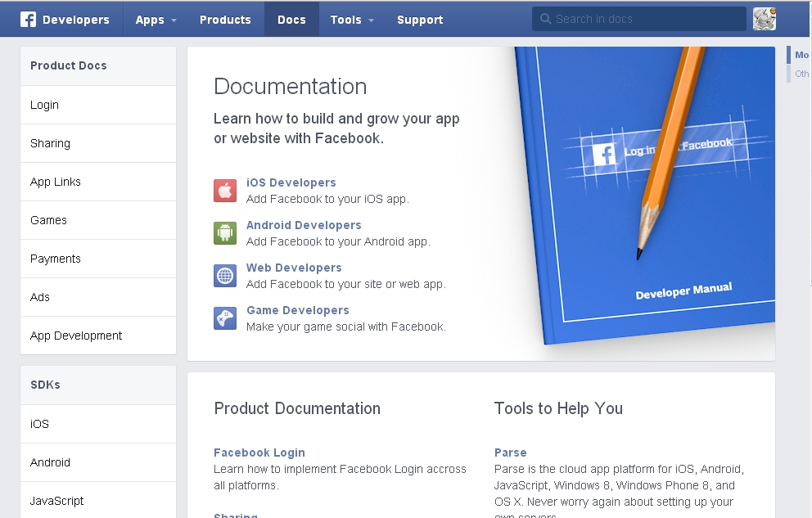The image size is (812, 518).
Task: Open the Web Developers link
Action: 294,268
